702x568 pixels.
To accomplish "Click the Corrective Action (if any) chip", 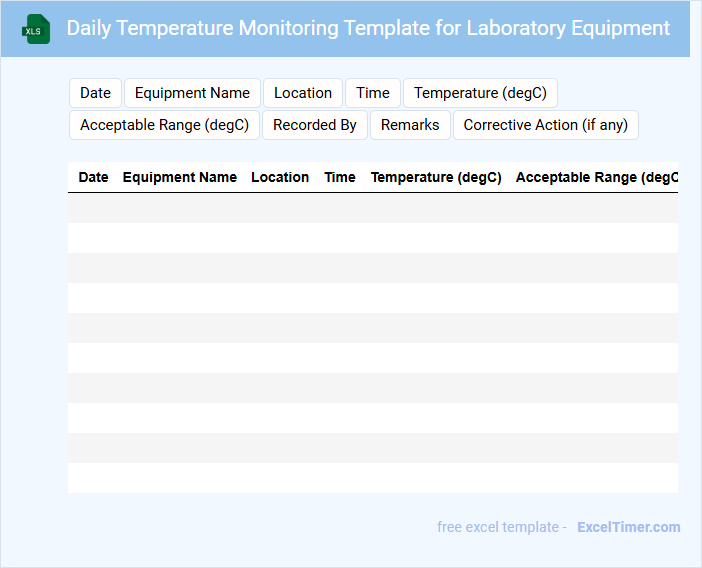I will (545, 125).
